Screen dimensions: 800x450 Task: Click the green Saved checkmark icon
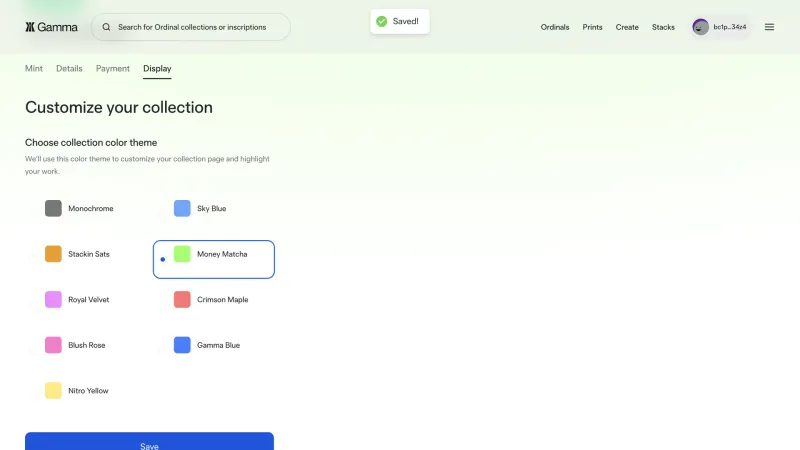382,21
